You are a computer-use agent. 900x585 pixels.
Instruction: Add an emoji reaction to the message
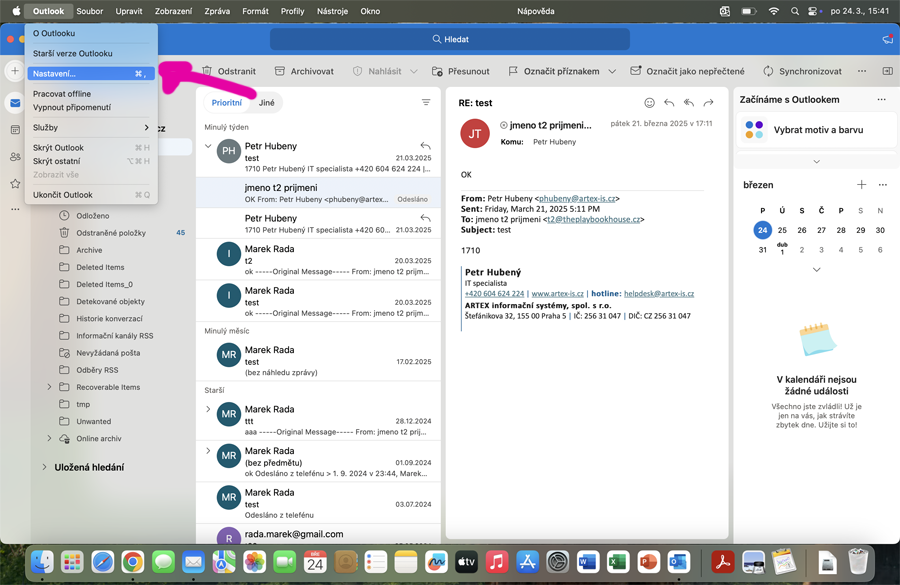pyautogui.click(x=649, y=103)
